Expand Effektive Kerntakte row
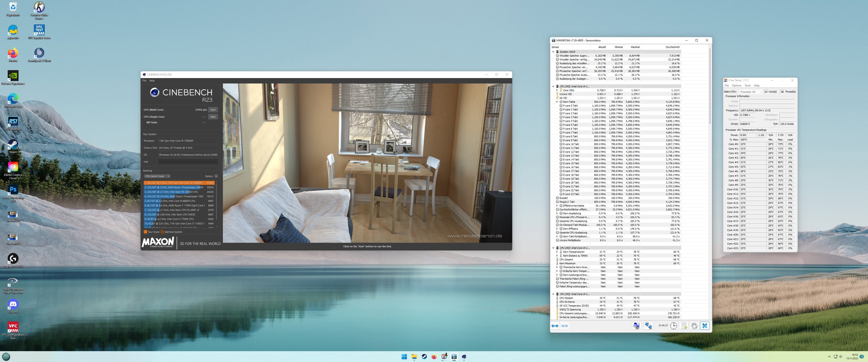 click(557, 206)
